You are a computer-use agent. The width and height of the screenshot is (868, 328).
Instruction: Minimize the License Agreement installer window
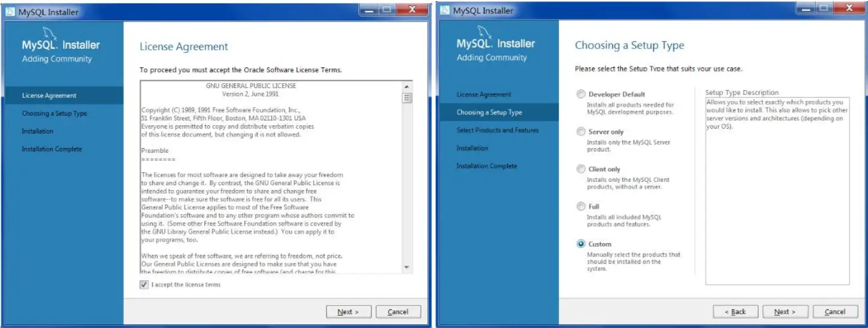pyautogui.click(x=368, y=10)
